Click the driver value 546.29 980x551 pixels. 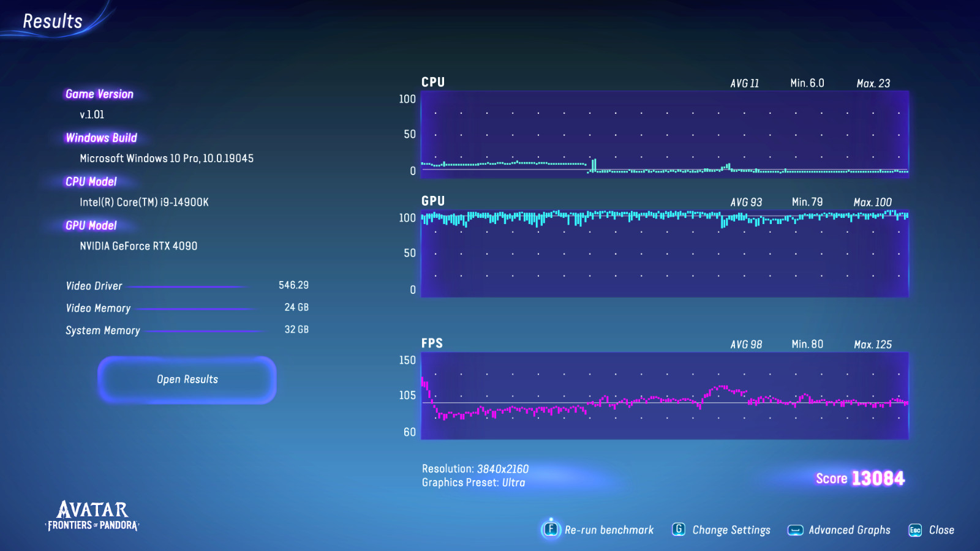(293, 285)
